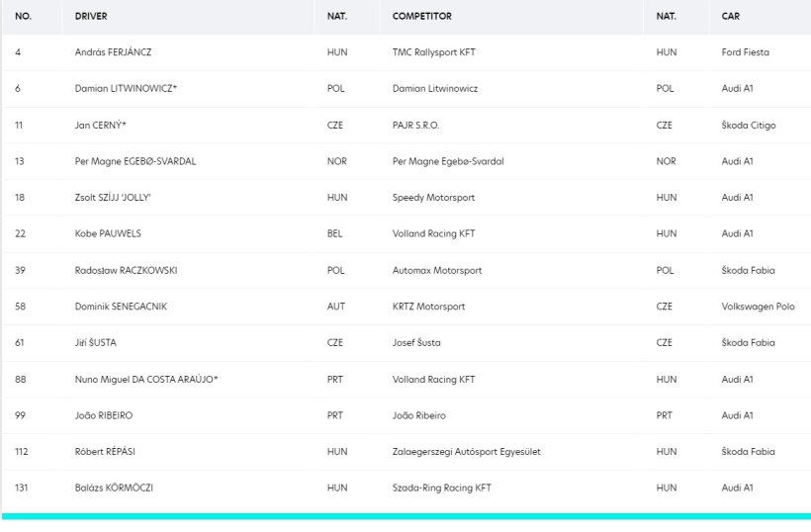Select competitor Automax Motorsport

tap(436, 270)
